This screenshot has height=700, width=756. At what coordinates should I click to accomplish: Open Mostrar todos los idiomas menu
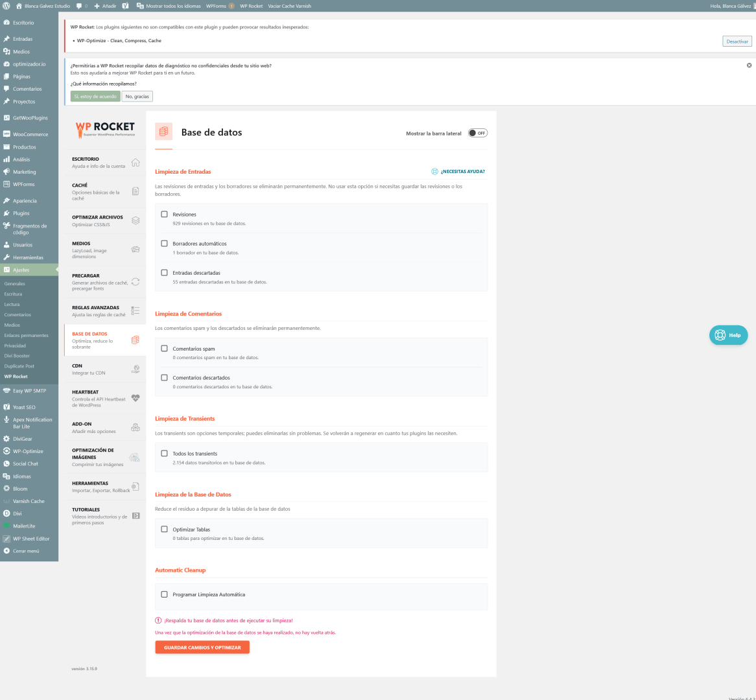point(169,6)
